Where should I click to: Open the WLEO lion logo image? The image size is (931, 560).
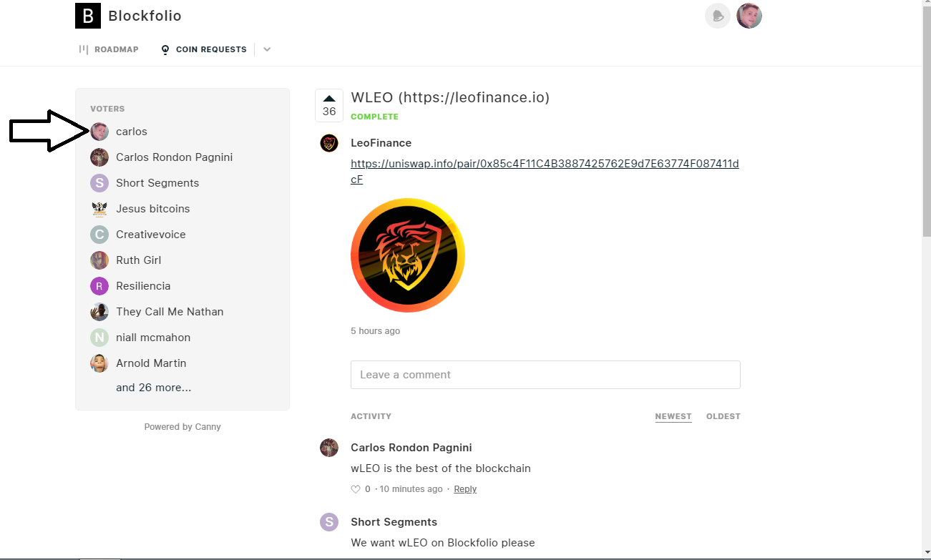point(408,255)
